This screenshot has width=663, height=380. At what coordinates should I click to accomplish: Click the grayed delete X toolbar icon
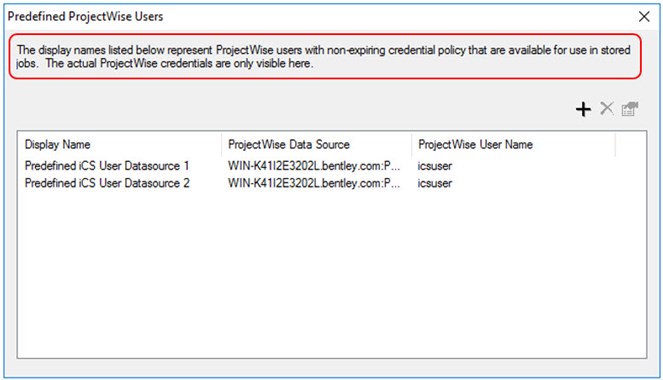click(607, 109)
